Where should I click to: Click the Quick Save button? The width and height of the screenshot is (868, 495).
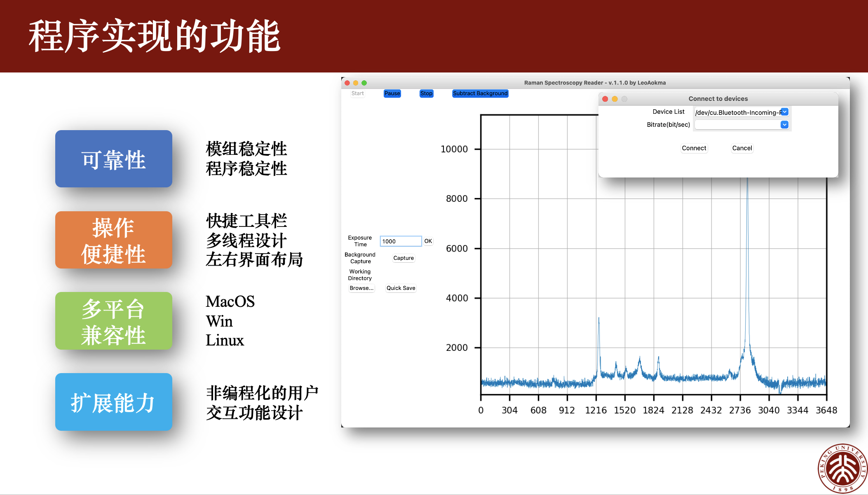pos(401,288)
